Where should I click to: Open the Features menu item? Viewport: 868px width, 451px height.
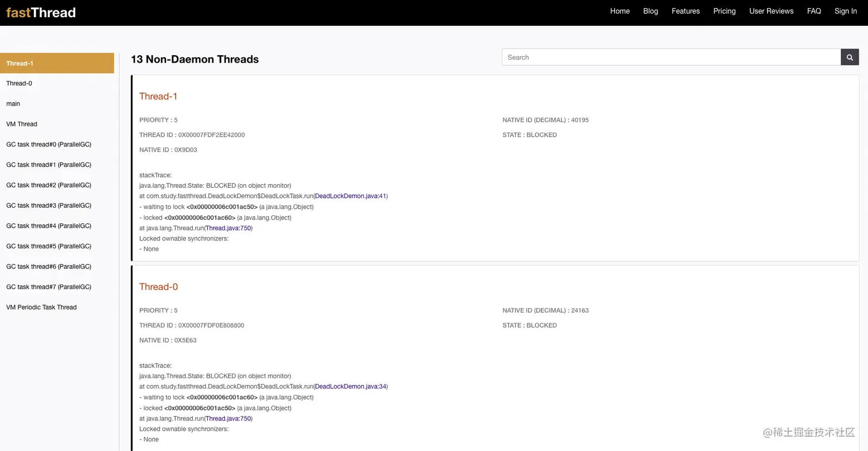click(x=685, y=11)
